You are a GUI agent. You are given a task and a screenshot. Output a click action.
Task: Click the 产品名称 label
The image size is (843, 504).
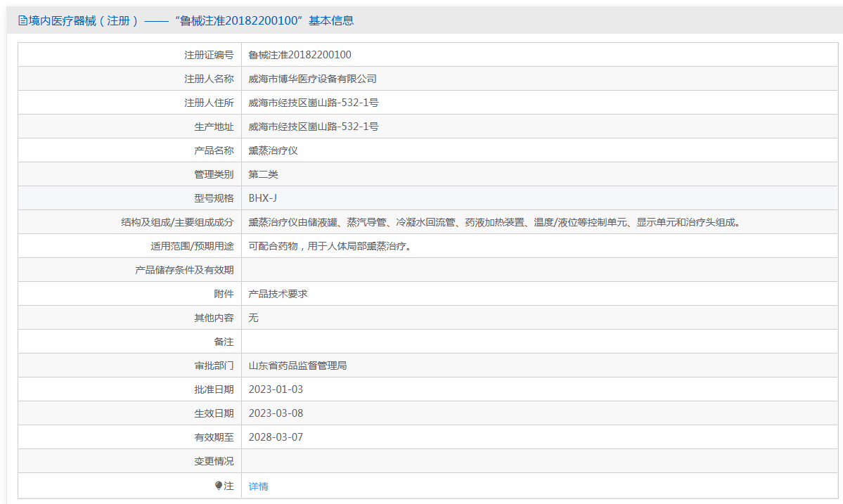pyautogui.click(x=214, y=150)
